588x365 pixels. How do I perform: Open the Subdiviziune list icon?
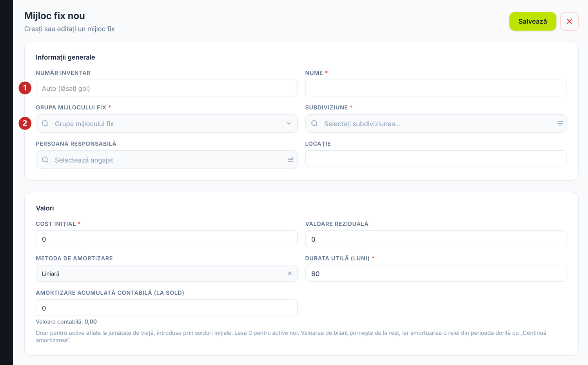[560, 124]
